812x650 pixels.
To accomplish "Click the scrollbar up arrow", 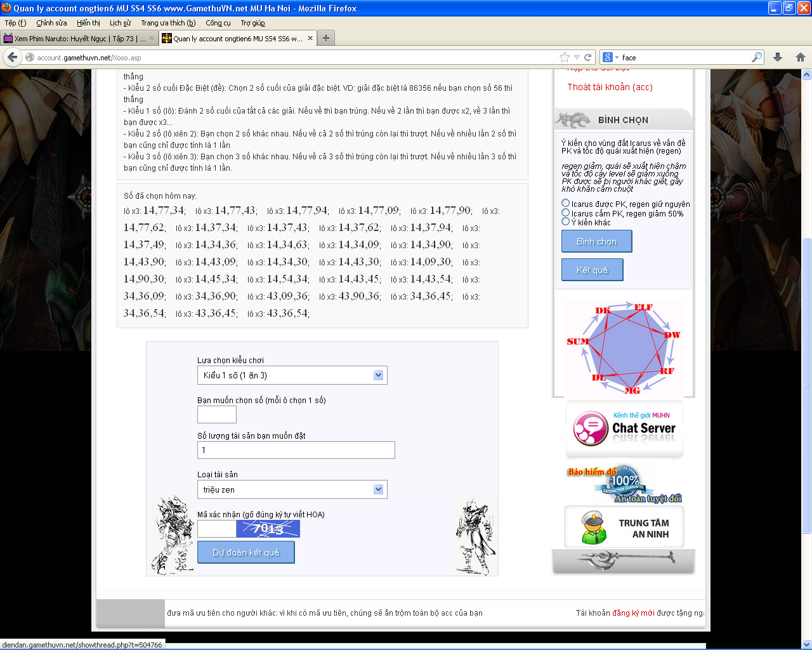I will 807,74.
